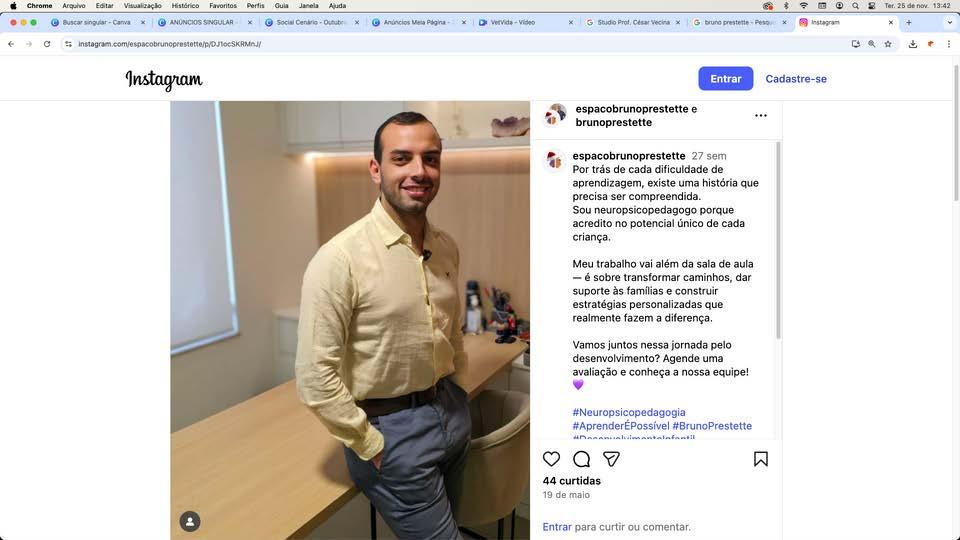Open the three-dot more options menu

[760, 115]
